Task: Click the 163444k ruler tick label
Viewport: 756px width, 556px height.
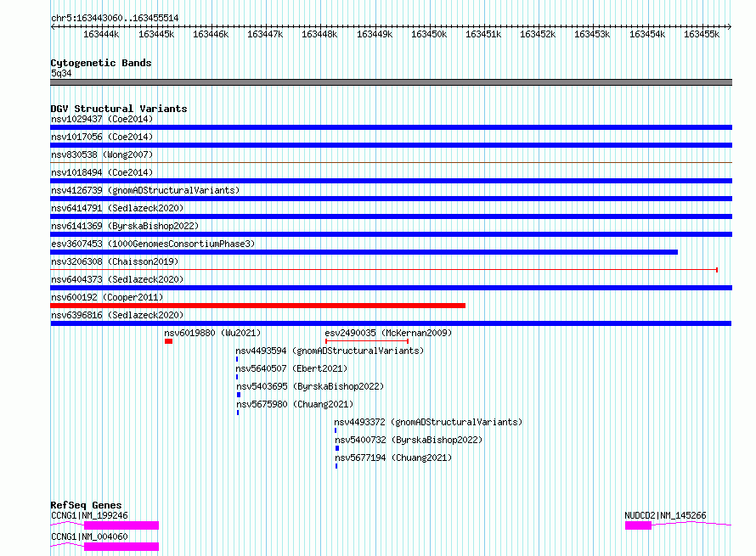Action: click(101, 34)
